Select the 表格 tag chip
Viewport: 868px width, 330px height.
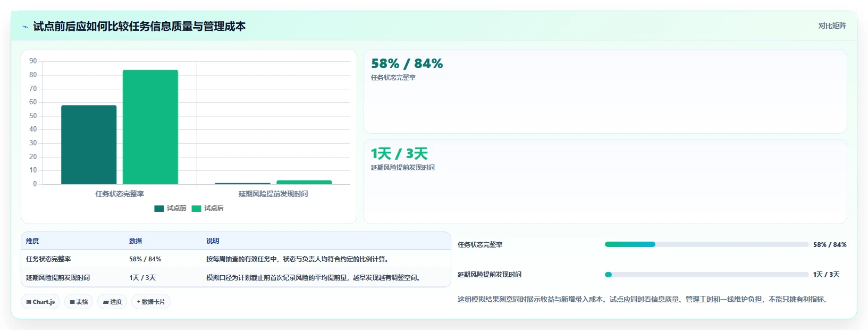pyautogui.click(x=79, y=302)
